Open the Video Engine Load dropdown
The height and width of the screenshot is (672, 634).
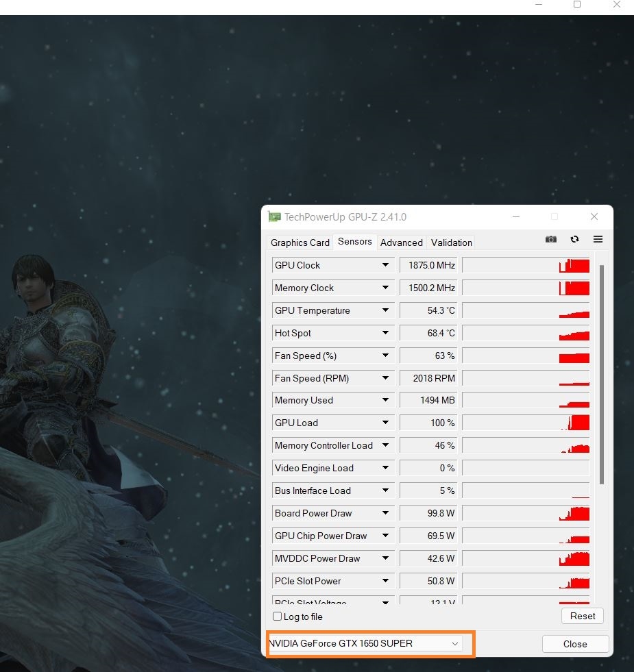coord(385,468)
